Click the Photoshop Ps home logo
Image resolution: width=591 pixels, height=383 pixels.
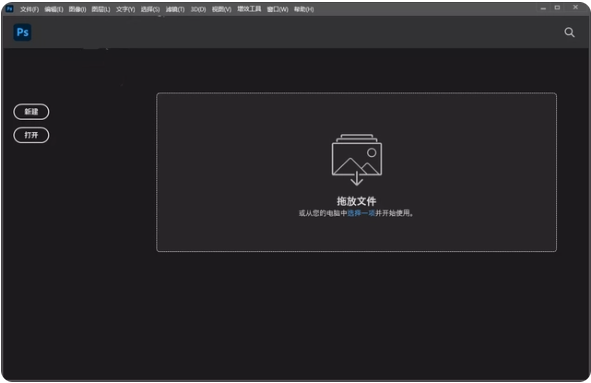click(x=22, y=32)
